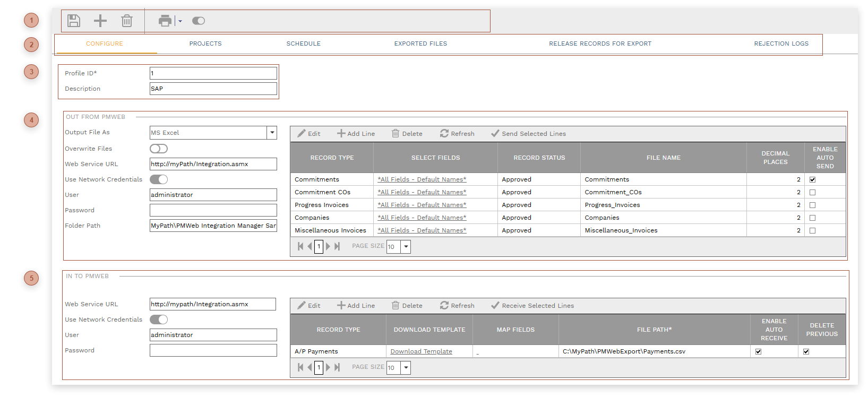Select the Miscellaneous_Invoices file name cell

(x=664, y=230)
